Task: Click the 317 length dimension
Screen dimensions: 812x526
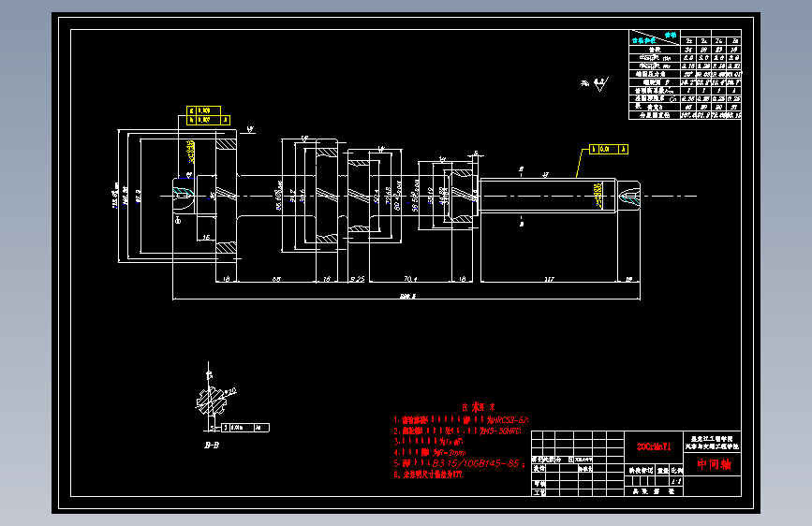Action: [x=549, y=279]
